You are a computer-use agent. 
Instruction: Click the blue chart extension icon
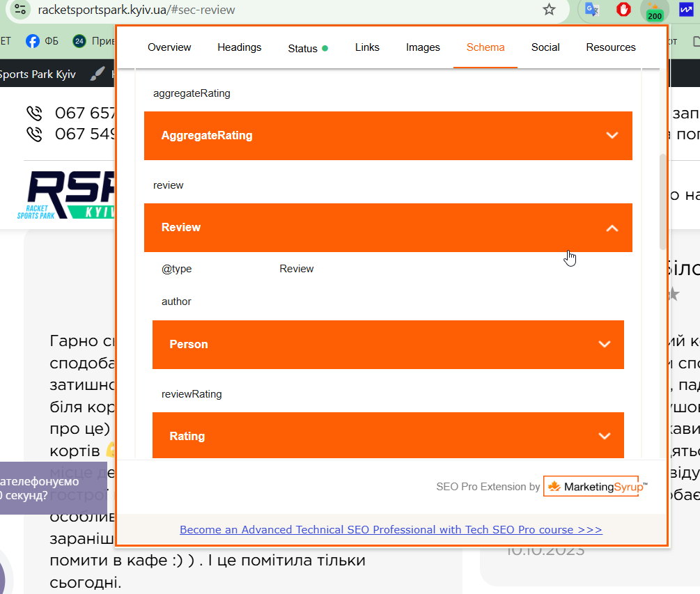(685, 9)
